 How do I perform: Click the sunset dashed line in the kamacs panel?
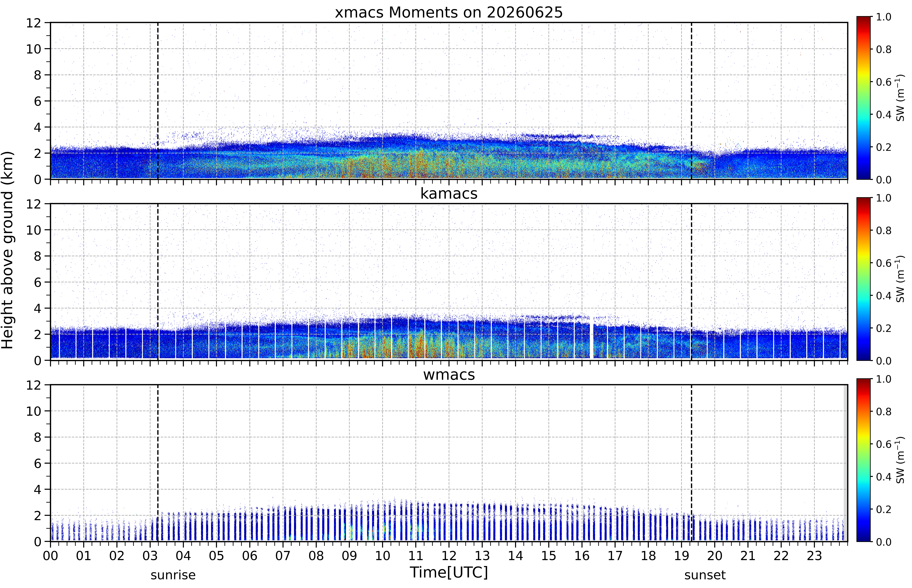tap(691, 282)
